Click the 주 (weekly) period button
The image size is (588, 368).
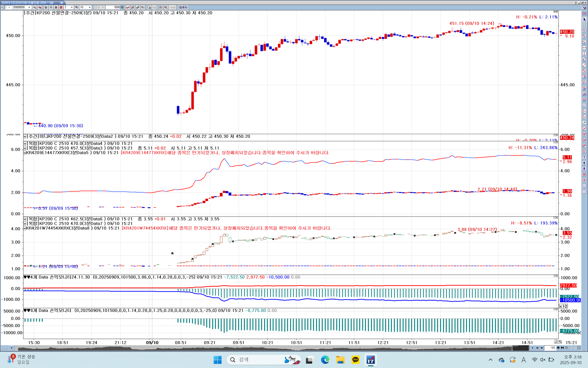[51, 7]
